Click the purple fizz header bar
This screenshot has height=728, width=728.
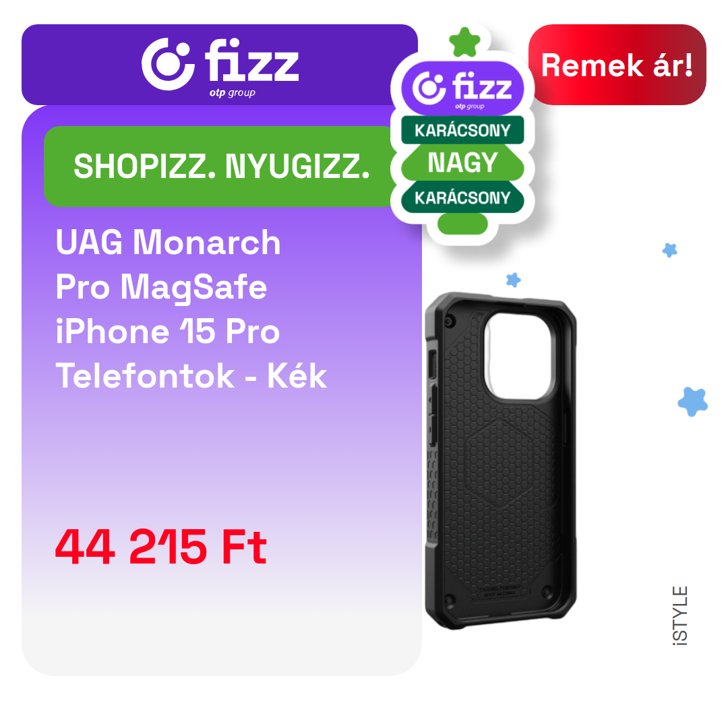[220, 65]
